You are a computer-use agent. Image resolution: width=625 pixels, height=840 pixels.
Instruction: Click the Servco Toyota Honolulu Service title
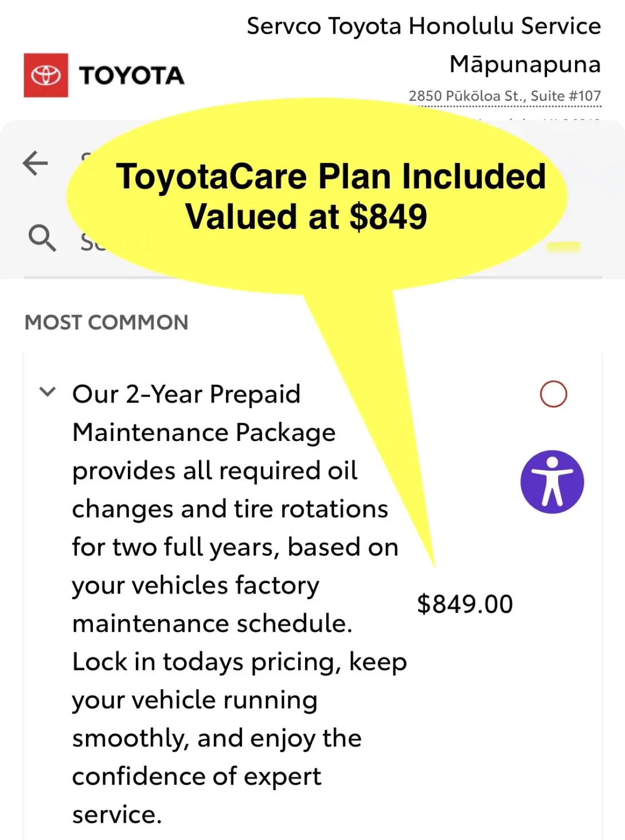424,26
